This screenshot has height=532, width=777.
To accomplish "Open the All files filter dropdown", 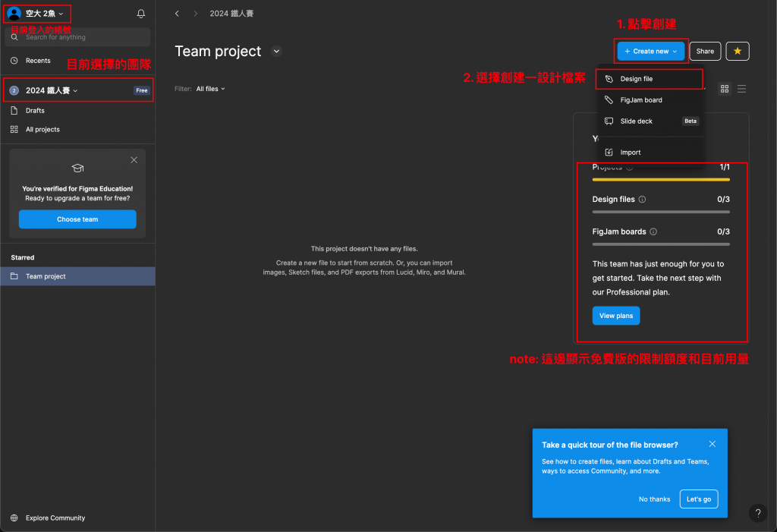I will [211, 89].
